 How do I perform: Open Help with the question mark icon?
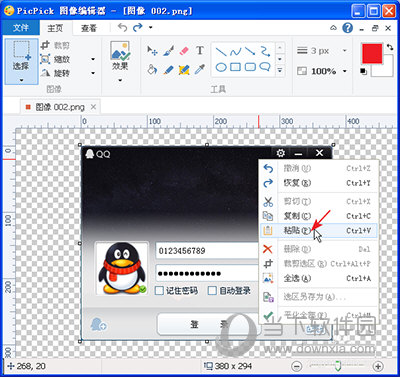347,28
